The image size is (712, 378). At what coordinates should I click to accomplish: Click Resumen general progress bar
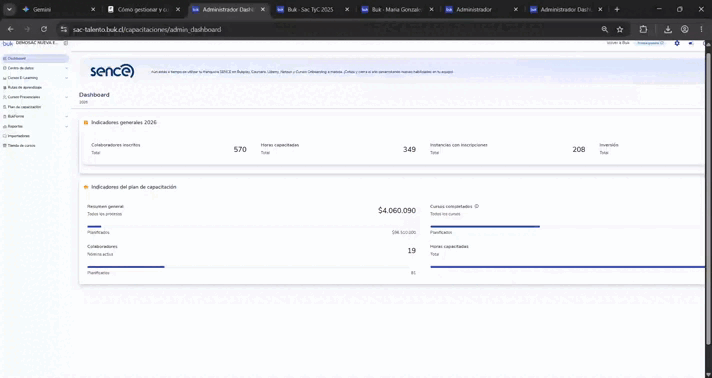click(251, 226)
